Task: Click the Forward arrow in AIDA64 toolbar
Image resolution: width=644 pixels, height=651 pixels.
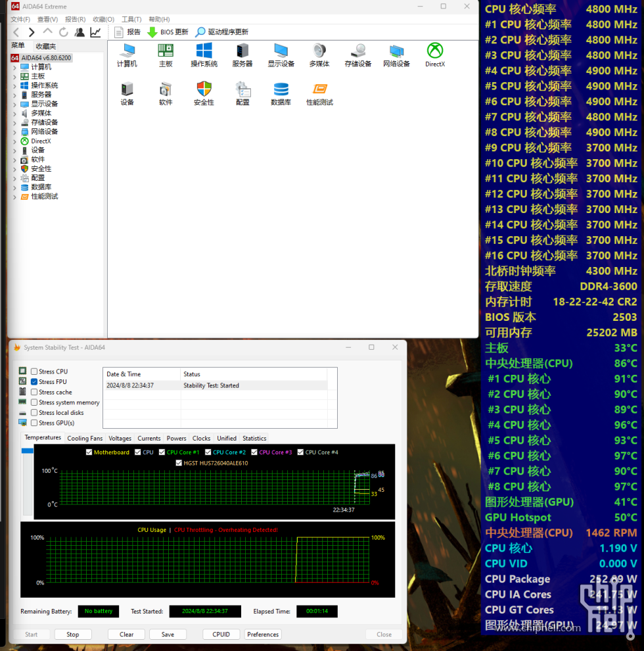Action: (32, 32)
